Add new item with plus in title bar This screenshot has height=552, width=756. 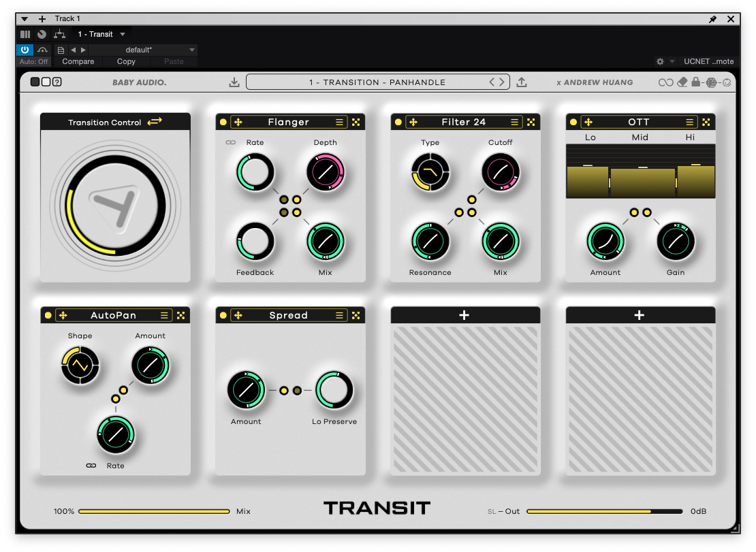(42, 19)
